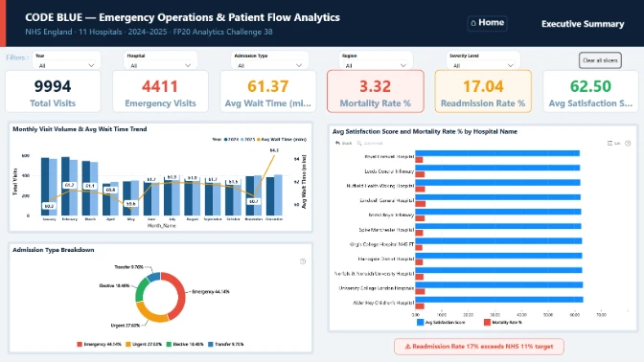Toggle Mortality Rate % series in legend
644x362 pixels.
(x=503, y=323)
